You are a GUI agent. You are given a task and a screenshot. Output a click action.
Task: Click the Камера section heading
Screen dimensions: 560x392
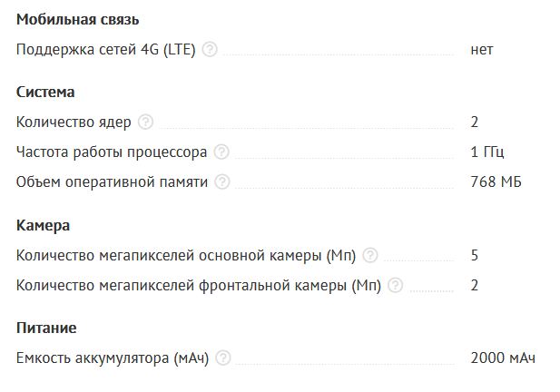click(x=43, y=226)
